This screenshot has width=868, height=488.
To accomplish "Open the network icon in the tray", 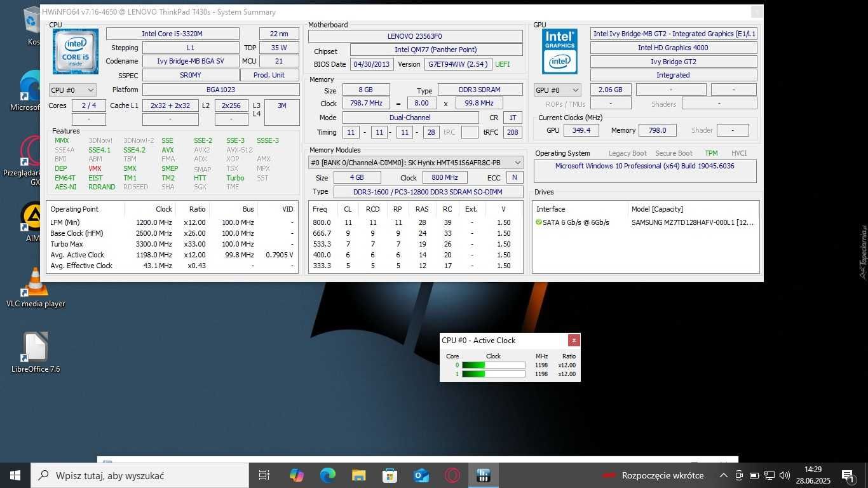I will click(770, 475).
